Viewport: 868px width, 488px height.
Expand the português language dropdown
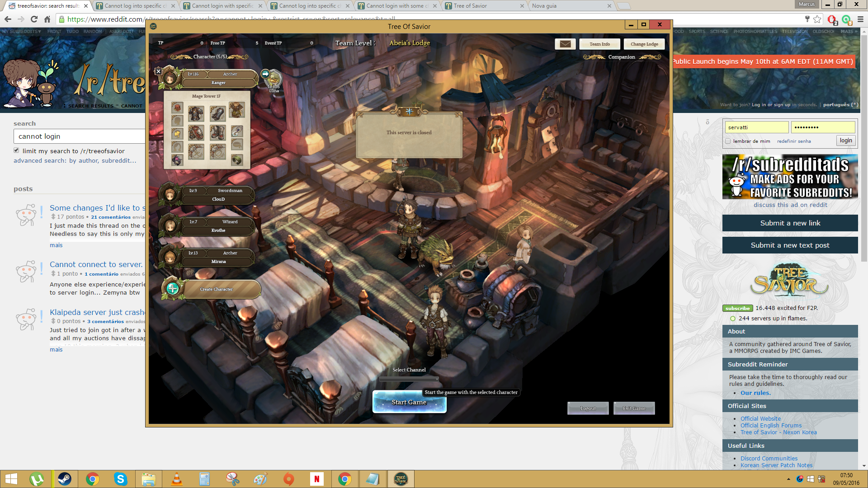tap(840, 104)
